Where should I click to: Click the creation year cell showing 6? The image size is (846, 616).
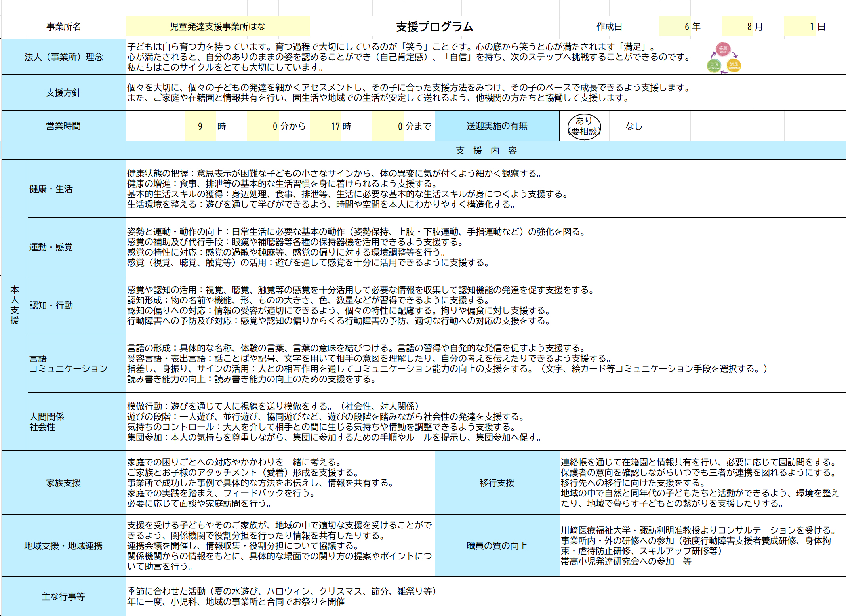tap(675, 27)
